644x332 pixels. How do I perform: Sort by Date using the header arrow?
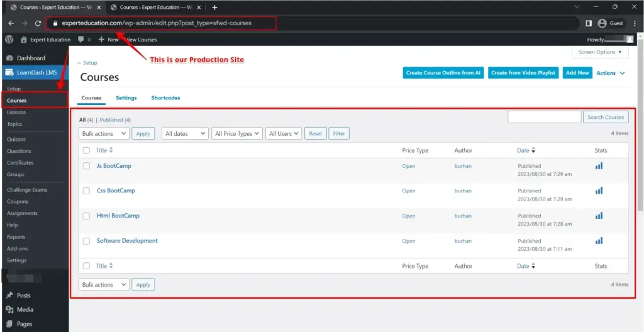tap(533, 151)
